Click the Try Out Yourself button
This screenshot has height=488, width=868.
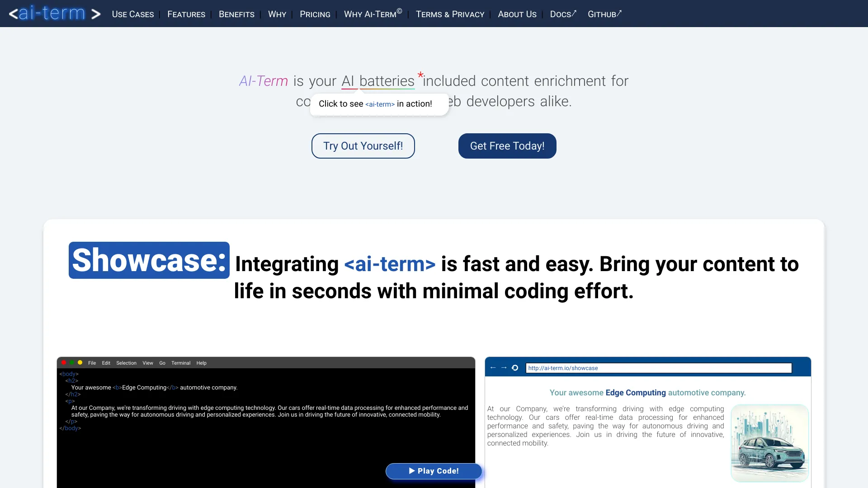tap(363, 145)
